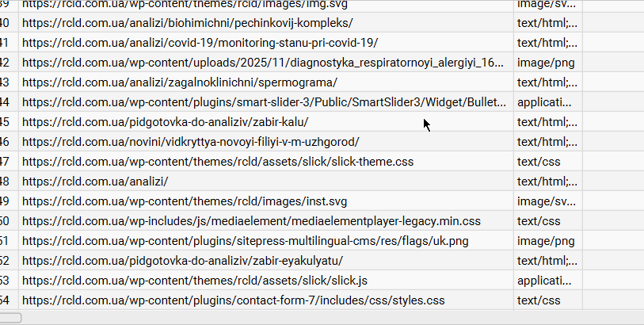Click the zabir-kalu URL cell

coord(165,122)
